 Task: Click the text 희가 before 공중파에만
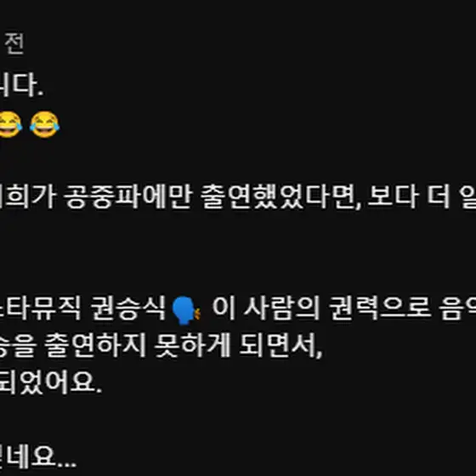coord(28,196)
